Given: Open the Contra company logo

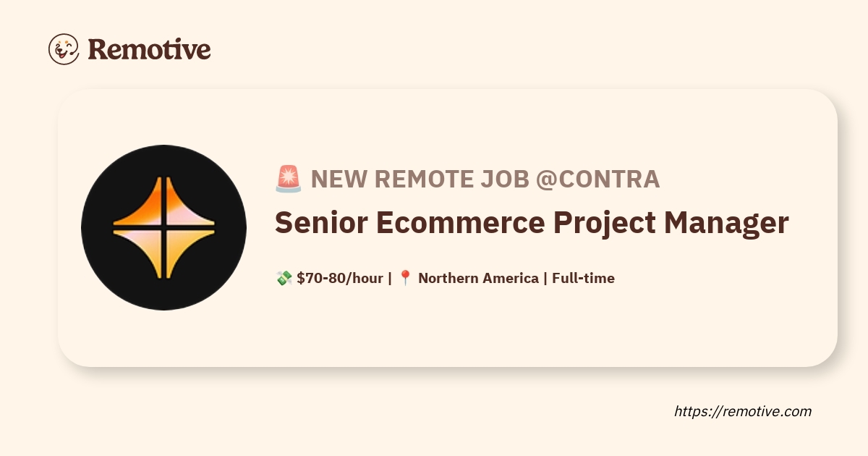Looking at the screenshot, I should (164, 227).
